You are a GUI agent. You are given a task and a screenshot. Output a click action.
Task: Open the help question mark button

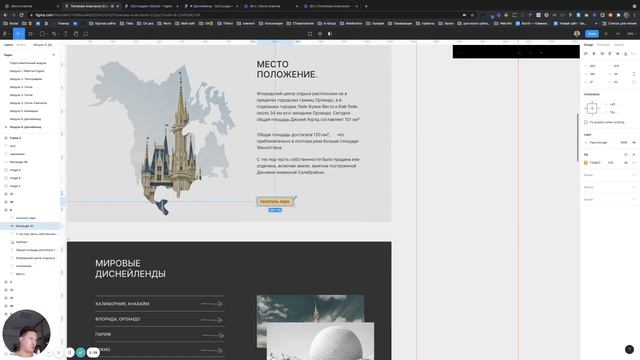pyautogui.click(x=629, y=349)
